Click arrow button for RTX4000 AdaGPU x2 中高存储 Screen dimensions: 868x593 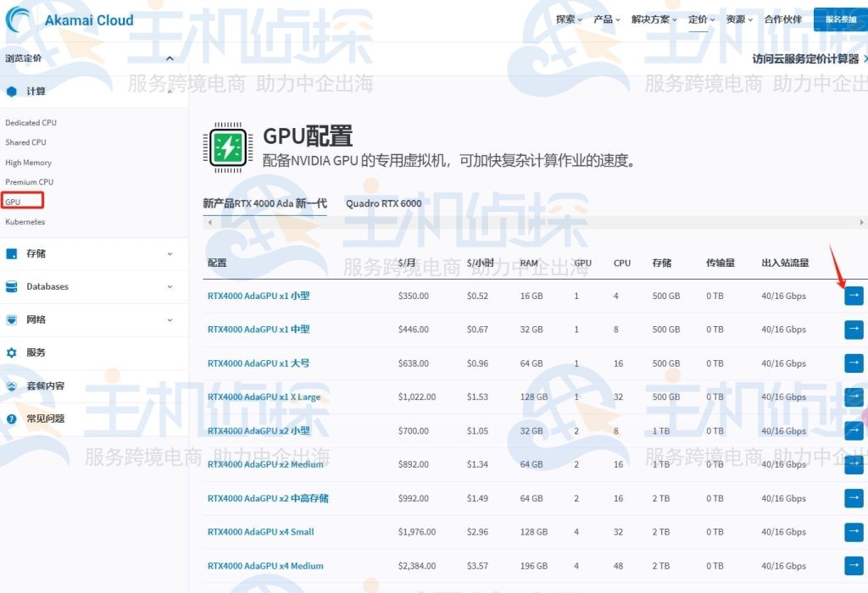pyautogui.click(x=854, y=498)
